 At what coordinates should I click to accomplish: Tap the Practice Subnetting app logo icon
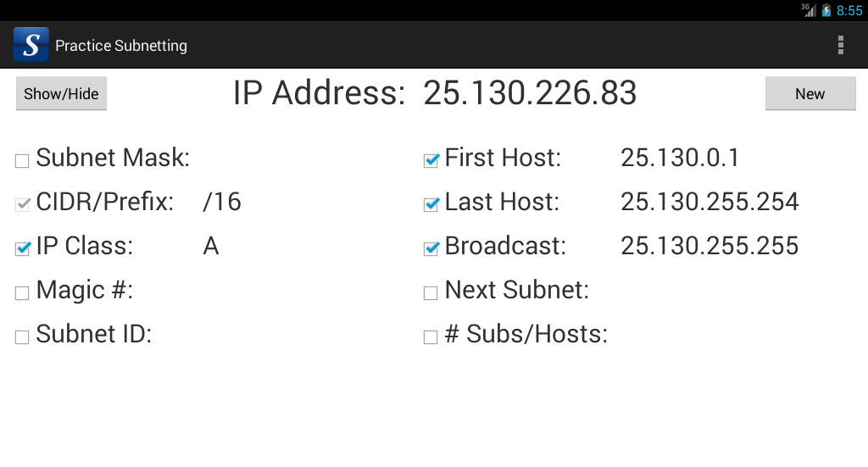tap(31, 45)
